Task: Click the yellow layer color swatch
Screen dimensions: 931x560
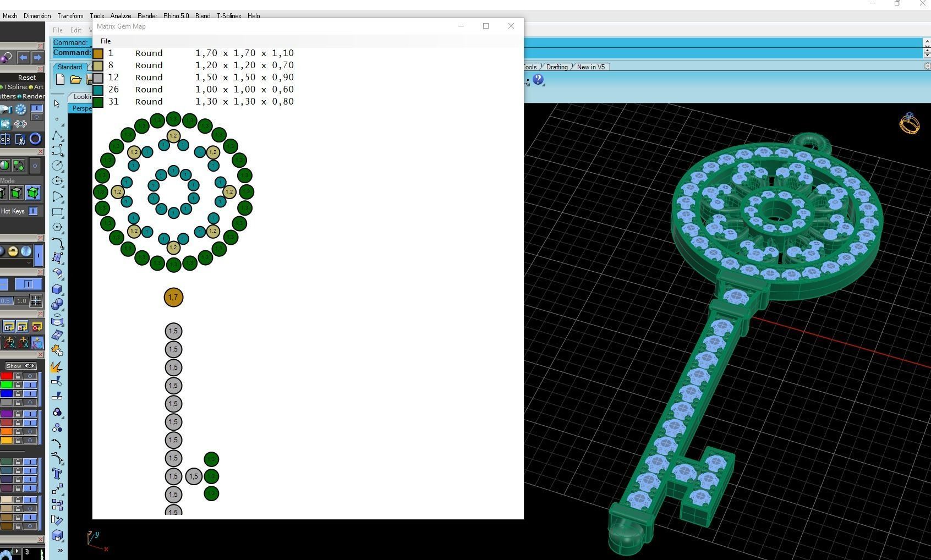Action: (x=7, y=441)
